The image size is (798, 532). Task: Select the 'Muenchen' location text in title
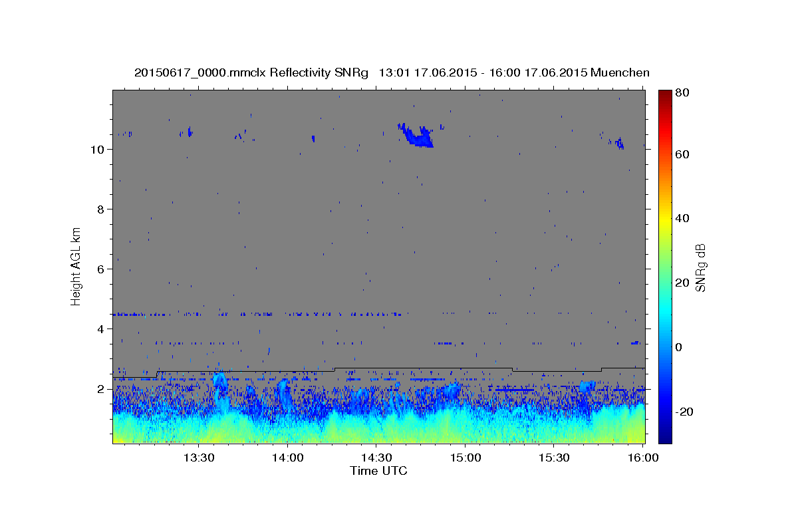point(620,72)
